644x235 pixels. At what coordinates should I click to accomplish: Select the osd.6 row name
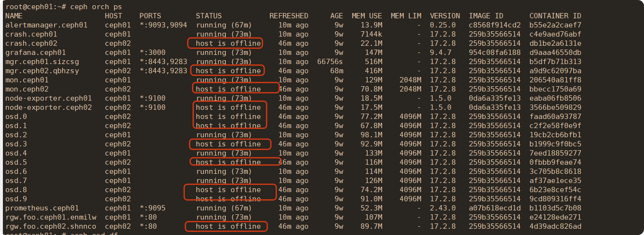(x=16, y=171)
